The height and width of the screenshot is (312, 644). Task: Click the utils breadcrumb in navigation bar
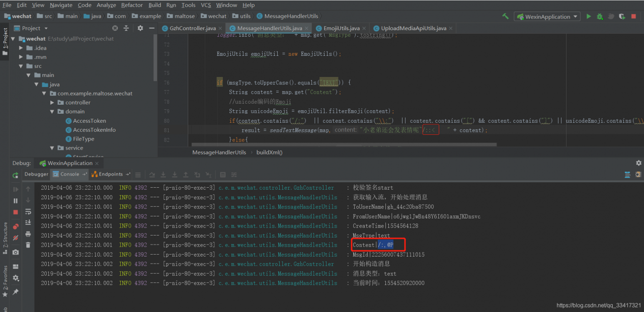[242, 16]
